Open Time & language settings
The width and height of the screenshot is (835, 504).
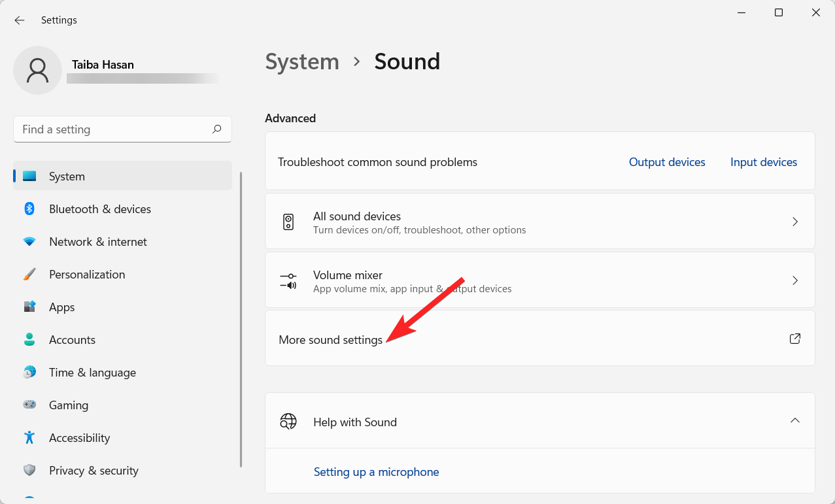coord(123,373)
